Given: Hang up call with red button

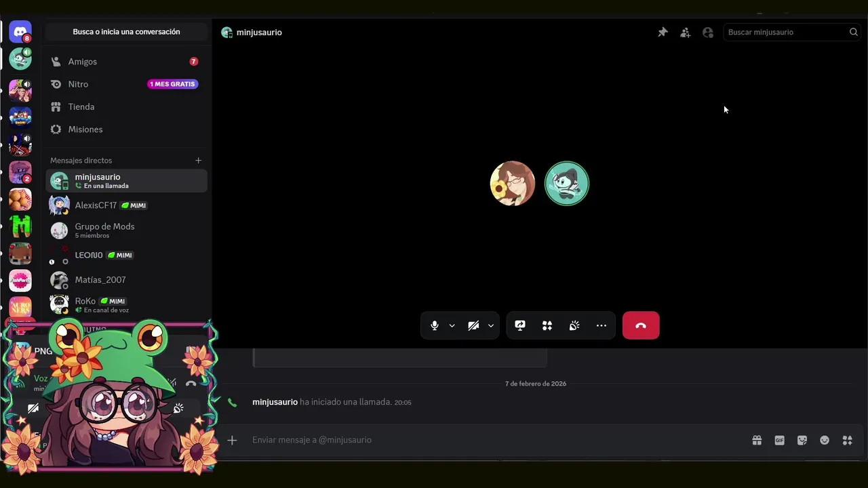Looking at the screenshot, I should coord(641,325).
